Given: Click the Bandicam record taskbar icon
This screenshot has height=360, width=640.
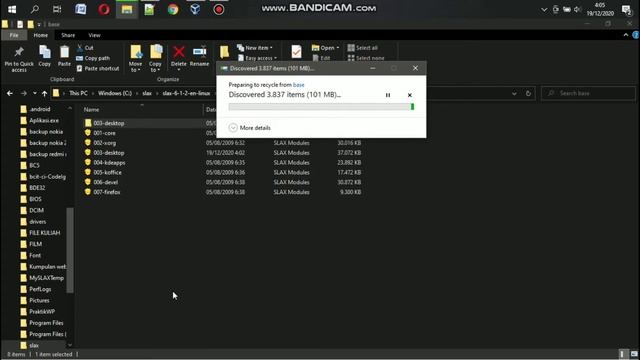Looking at the screenshot, I should pos(219,9).
